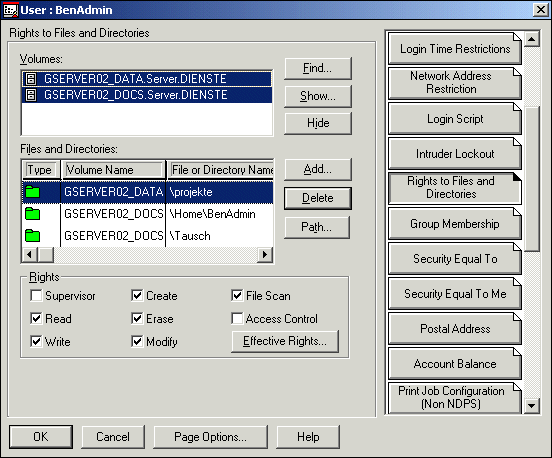Click the page list scroll up arrow
The width and height of the screenshot is (552, 458).
tap(532, 39)
